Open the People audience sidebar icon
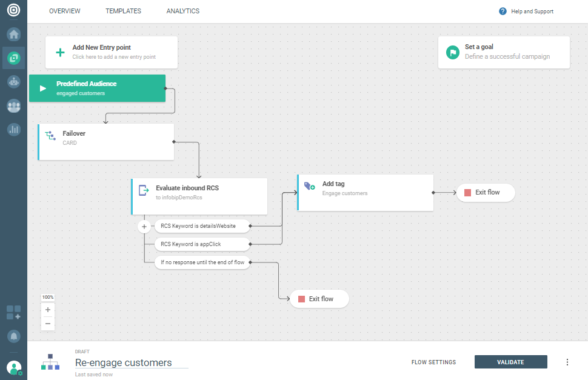Viewport: 588px width, 380px height. (x=13, y=105)
